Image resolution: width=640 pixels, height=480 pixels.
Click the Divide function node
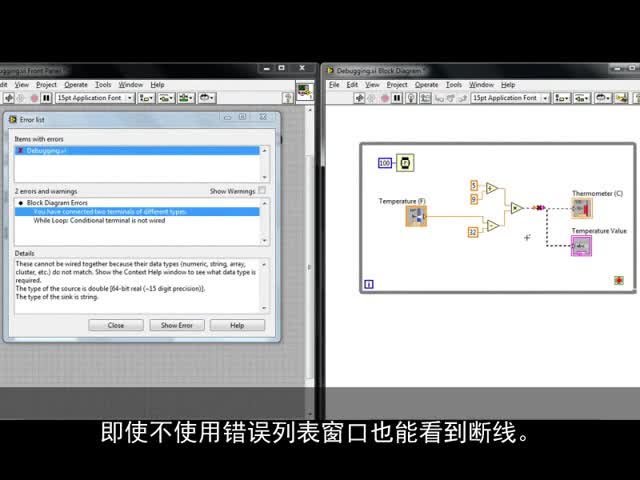[492, 189]
